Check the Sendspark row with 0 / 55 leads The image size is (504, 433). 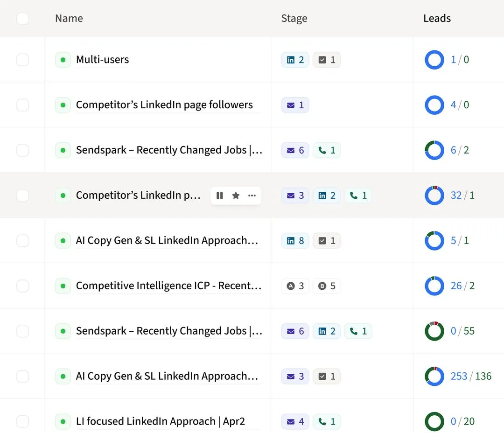click(x=22, y=331)
